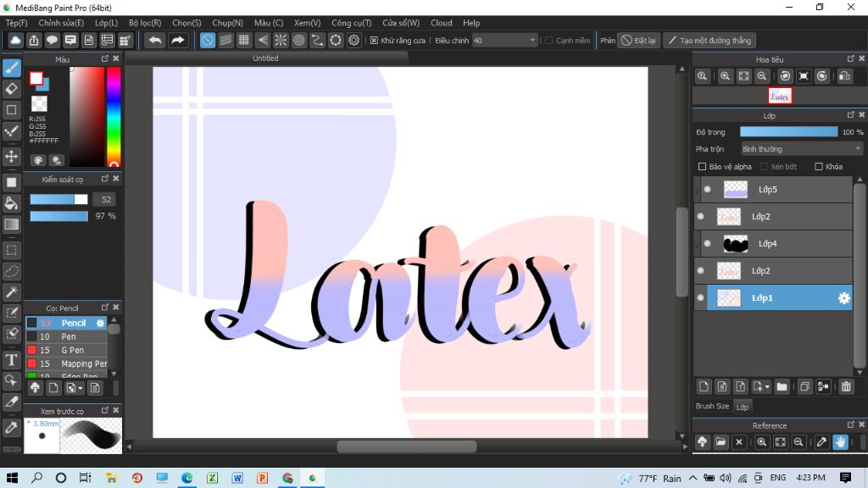Open the Tệp(F) menu
868x488 pixels.
(17, 23)
